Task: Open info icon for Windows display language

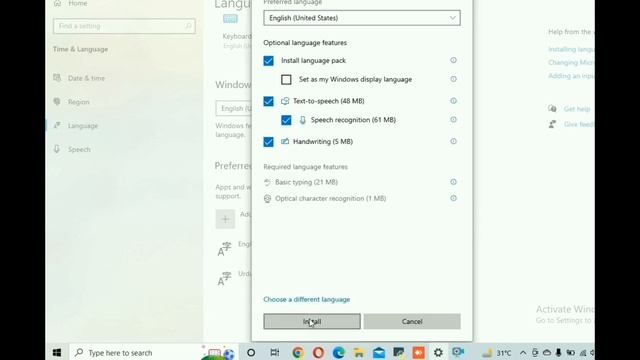Action: [453, 79]
